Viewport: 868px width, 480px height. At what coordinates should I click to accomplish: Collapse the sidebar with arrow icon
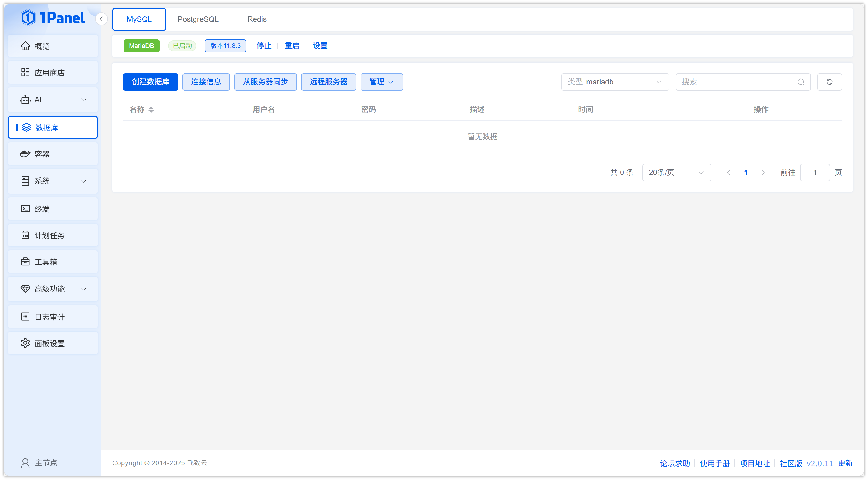click(101, 19)
